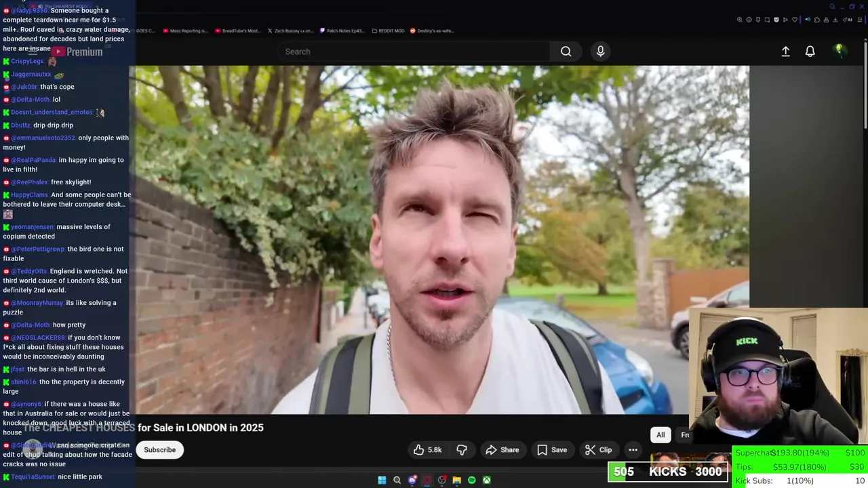Open the REDDIT MOD bookmarks folder
The height and width of the screenshot is (488, 868).
(x=388, y=30)
